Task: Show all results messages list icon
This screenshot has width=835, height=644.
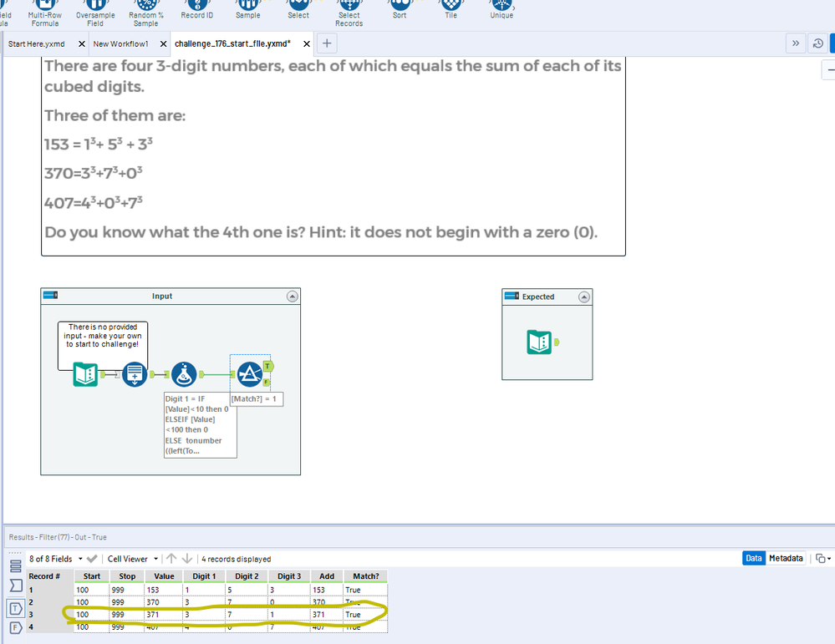Action: pyautogui.click(x=15, y=565)
